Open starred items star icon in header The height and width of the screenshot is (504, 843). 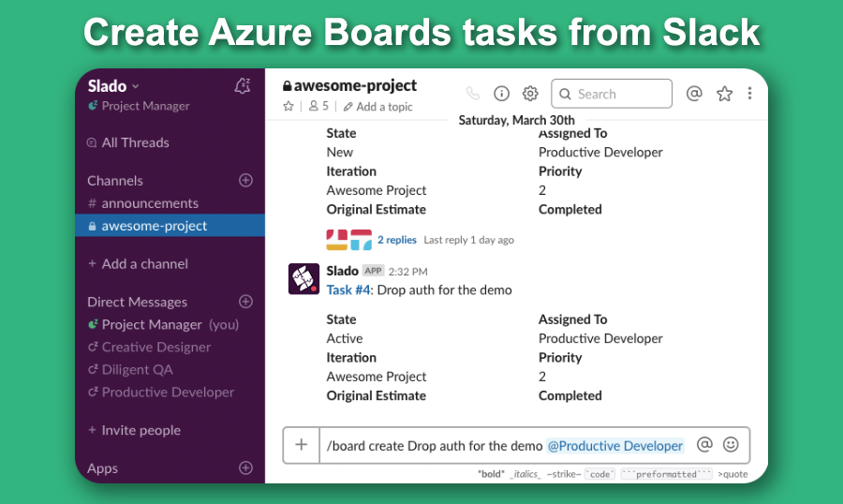coord(724,94)
